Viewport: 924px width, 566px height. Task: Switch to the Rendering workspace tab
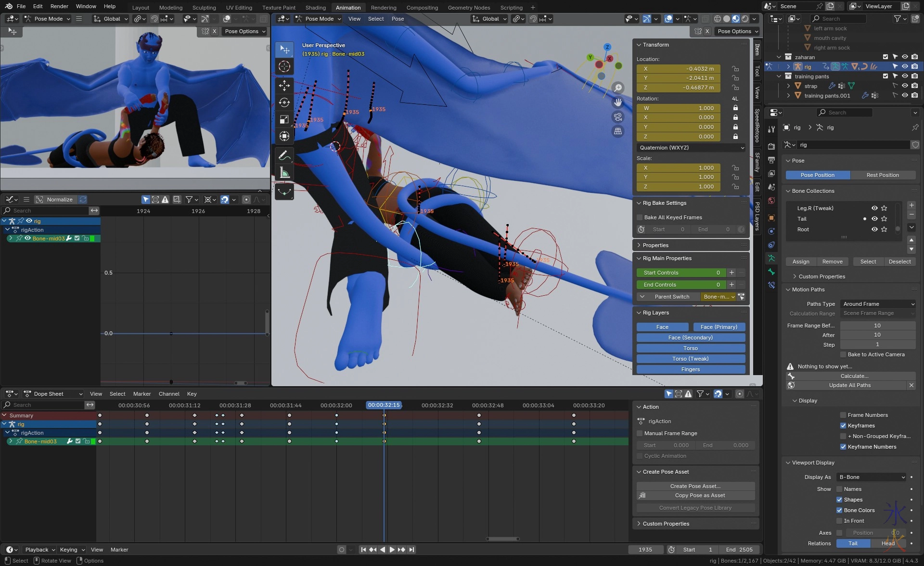coord(383,8)
